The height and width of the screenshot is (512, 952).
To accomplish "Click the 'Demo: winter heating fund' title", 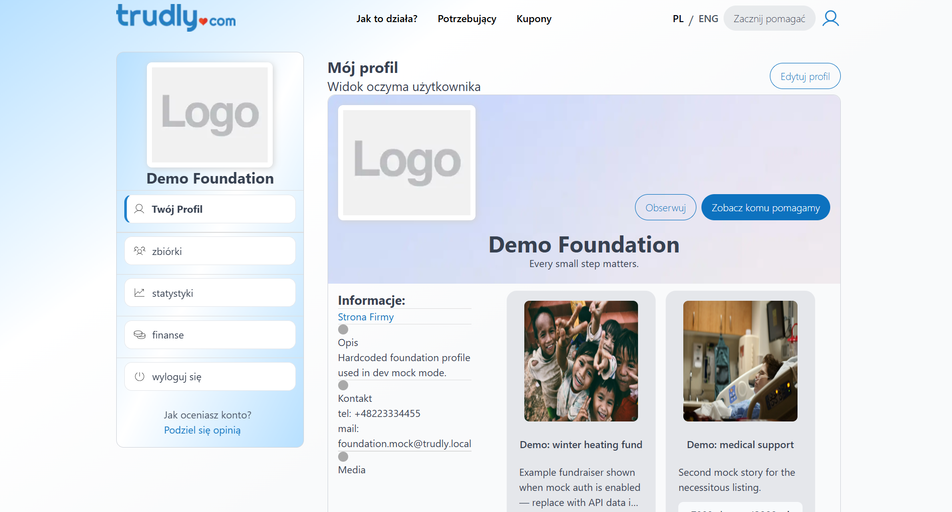I will click(x=581, y=445).
